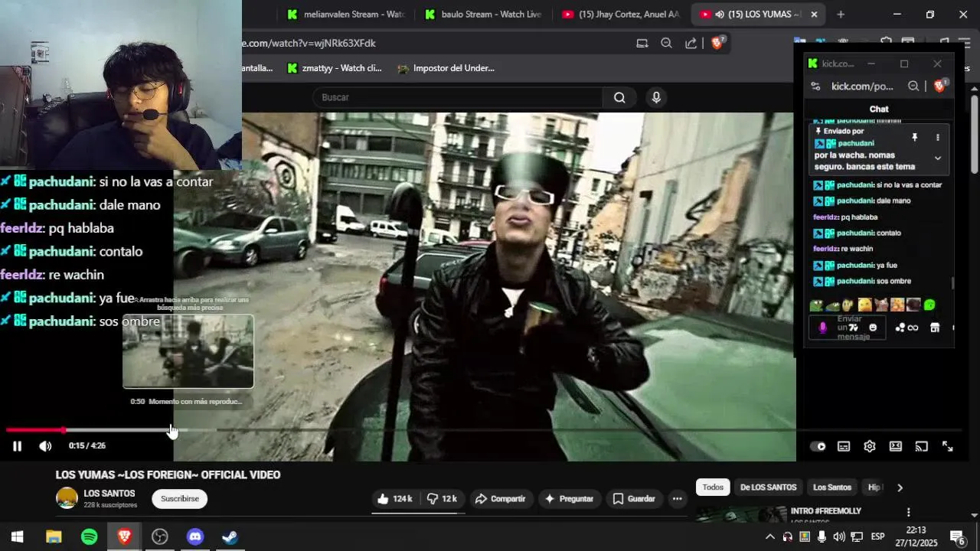
Task: Open Brave Shields in Kick popup window
Action: tap(940, 86)
